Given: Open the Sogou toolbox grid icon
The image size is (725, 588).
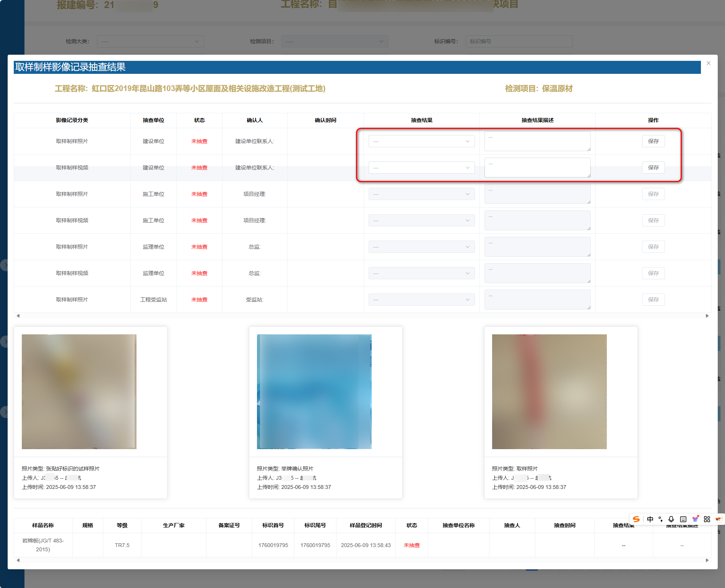Looking at the screenshot, I should point(707,519).
